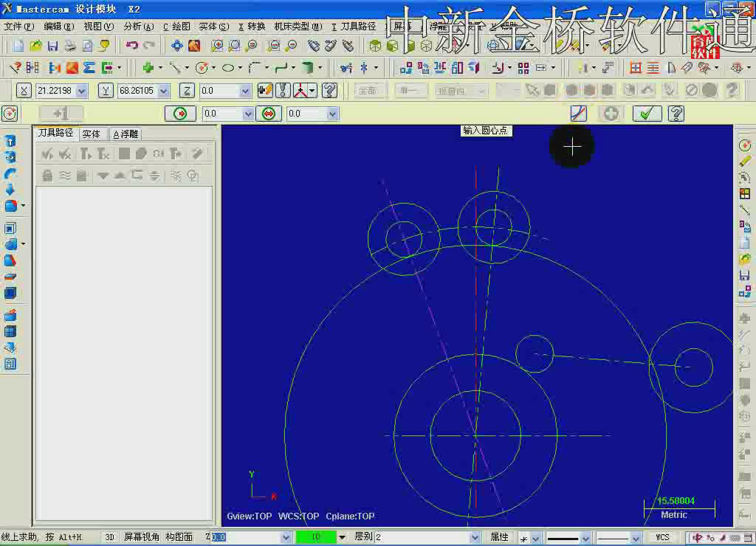Click the green system color swatch
756x546 pixels.
tap(316, 537)
